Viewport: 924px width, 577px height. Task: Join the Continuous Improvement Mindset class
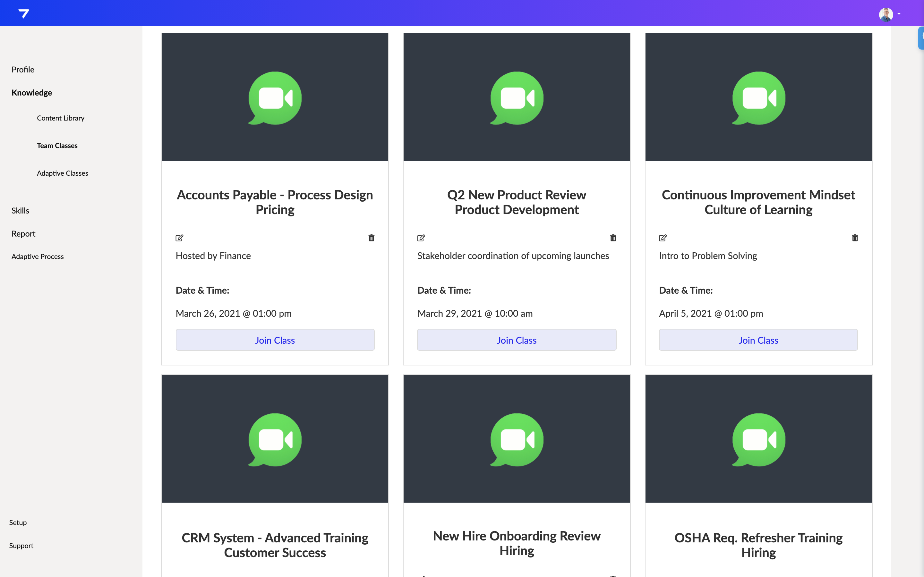758,340
